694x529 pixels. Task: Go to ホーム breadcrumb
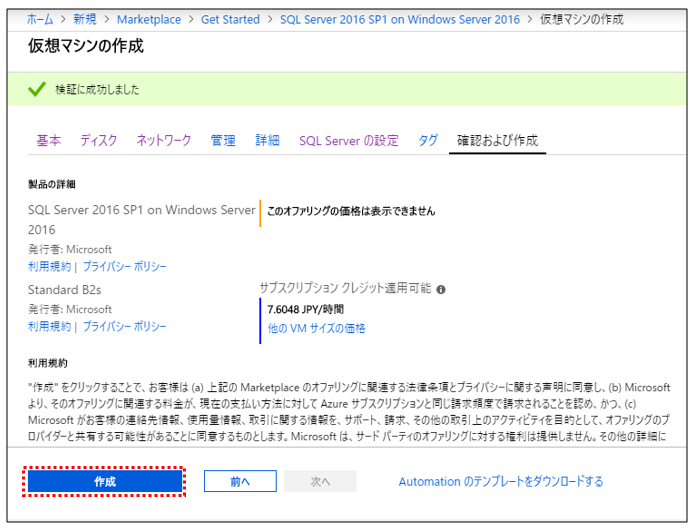[40, 19]
